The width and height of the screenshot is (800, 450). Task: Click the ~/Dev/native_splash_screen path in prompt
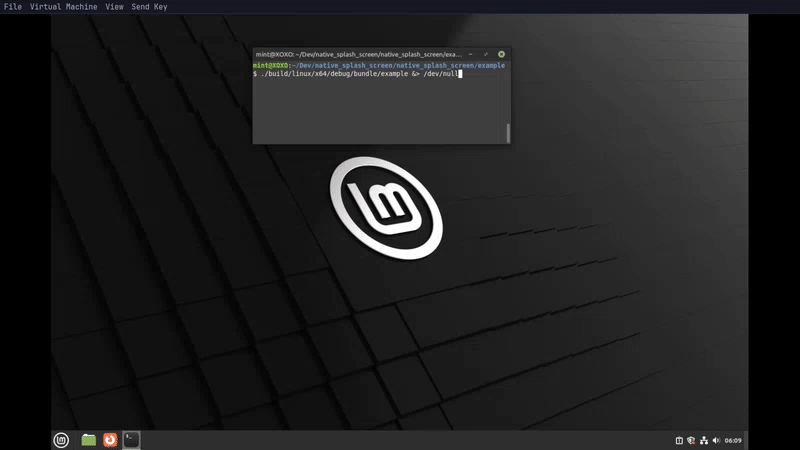(398, 65)
